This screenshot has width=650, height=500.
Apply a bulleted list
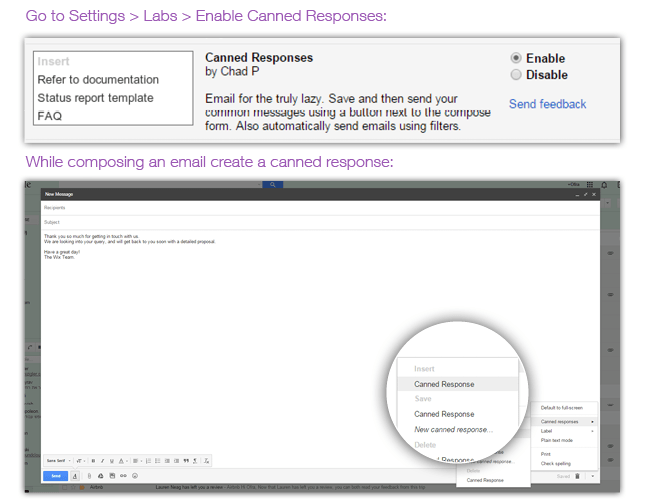[x=158, y=461]
